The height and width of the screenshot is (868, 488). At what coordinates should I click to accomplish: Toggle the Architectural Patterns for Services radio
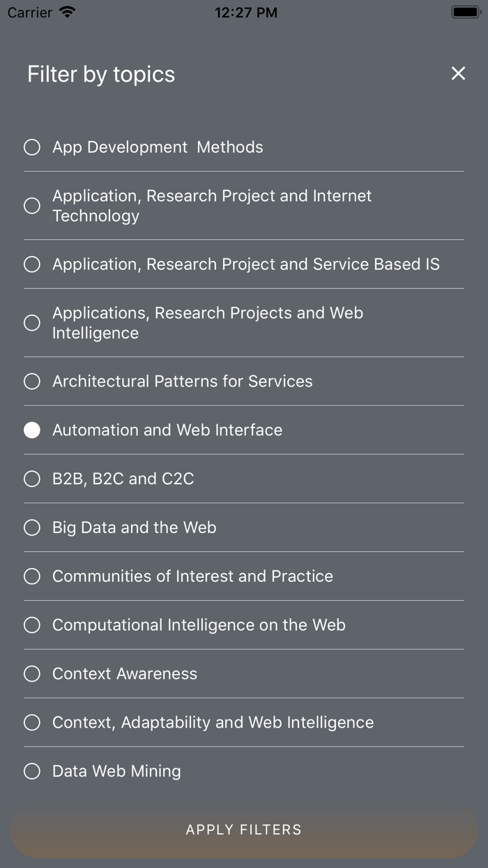32,382
